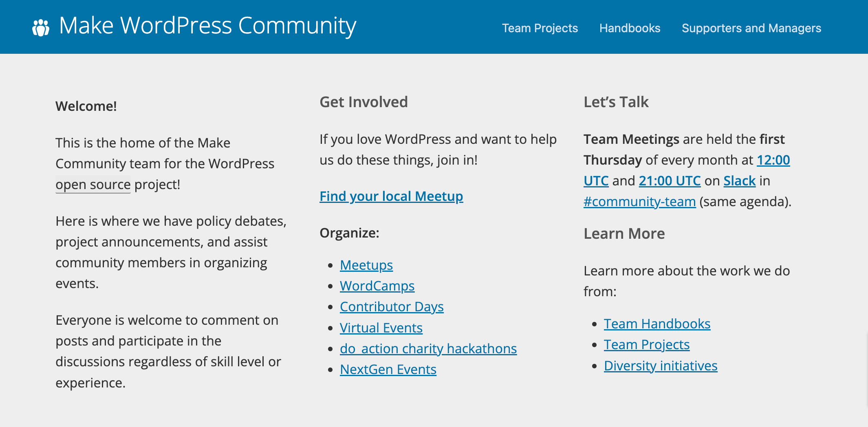
Task: Click the community people icon in header
Action: (41, 27)
